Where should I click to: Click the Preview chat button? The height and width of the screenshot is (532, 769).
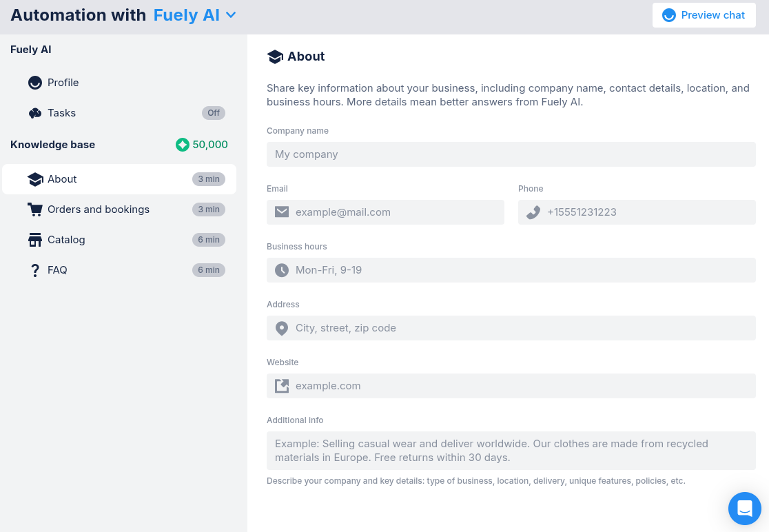click(x=704, y=15)
